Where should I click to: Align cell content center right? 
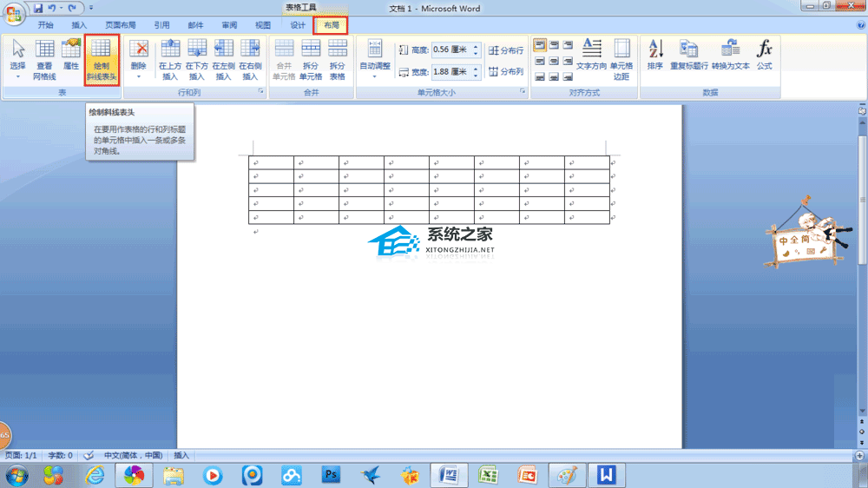[x=568, y=61]
